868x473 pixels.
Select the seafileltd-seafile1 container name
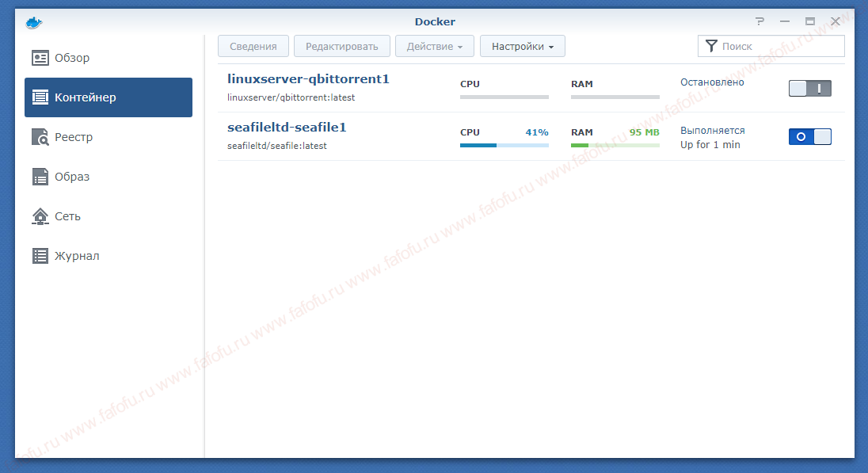coord(287,128)
